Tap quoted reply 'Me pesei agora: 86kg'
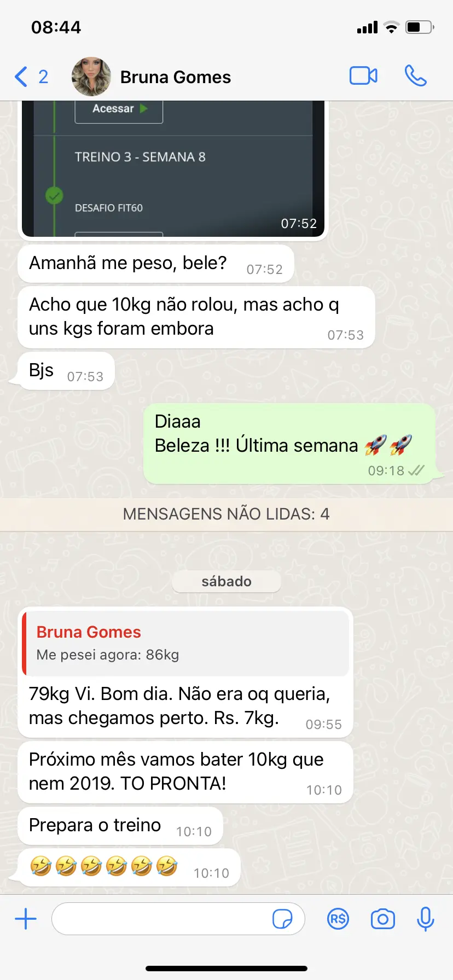Viewport: 453px width, 980px height. pos(185,643)
